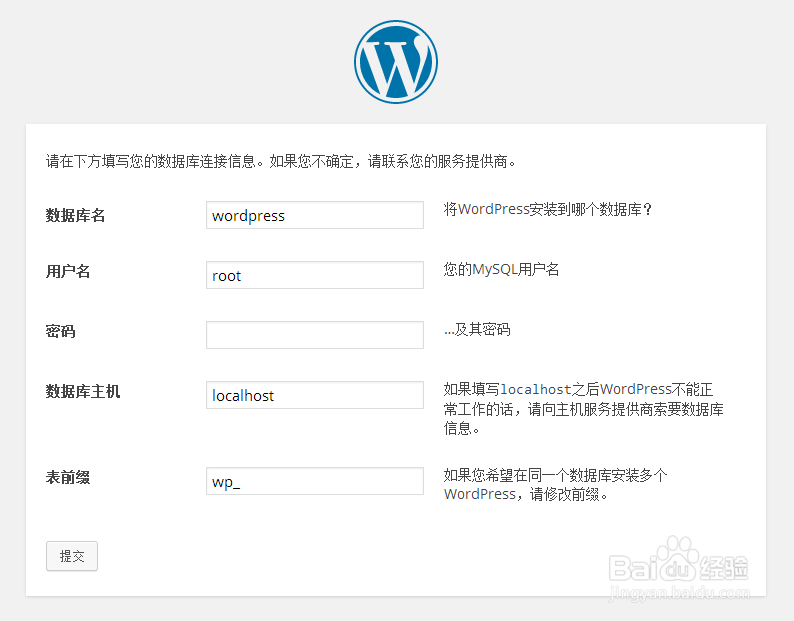
Task: Select the 数据库主机 field with localhost
Action: [314, 395]
